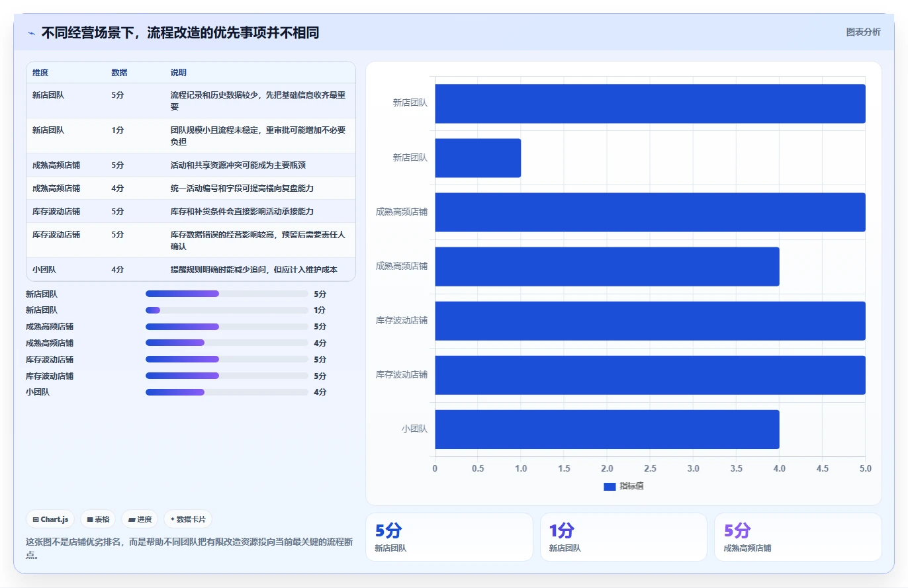Click the 4.5 tick on the chart axis

(822, 468)
